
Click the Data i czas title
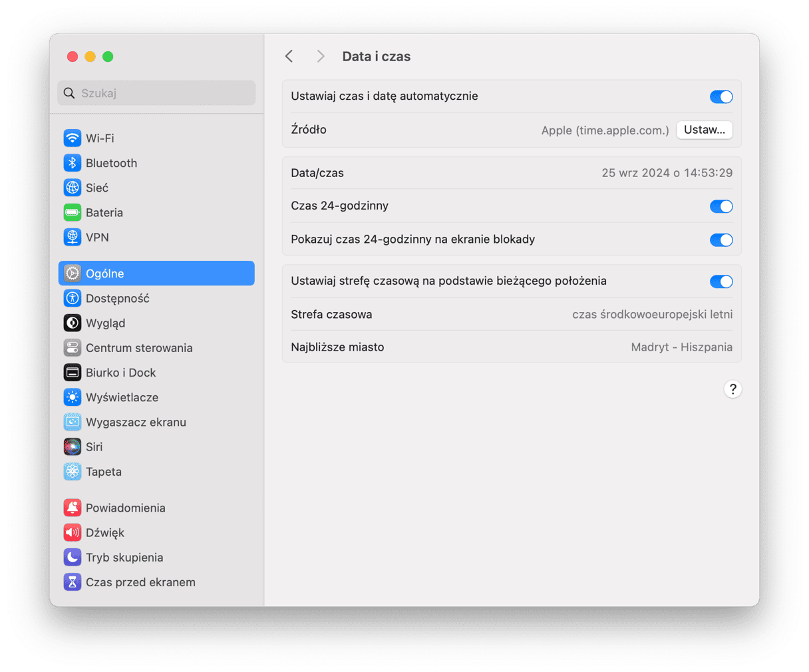[x=376, y=57]
